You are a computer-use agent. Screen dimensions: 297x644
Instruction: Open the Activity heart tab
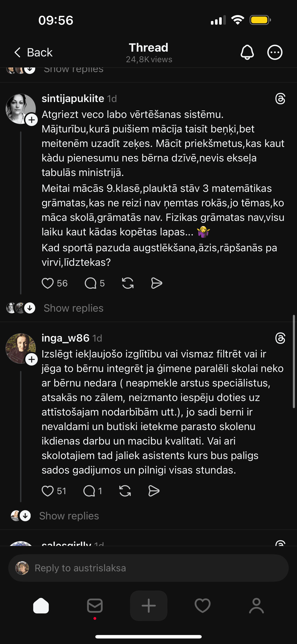(x=203, y=606)
